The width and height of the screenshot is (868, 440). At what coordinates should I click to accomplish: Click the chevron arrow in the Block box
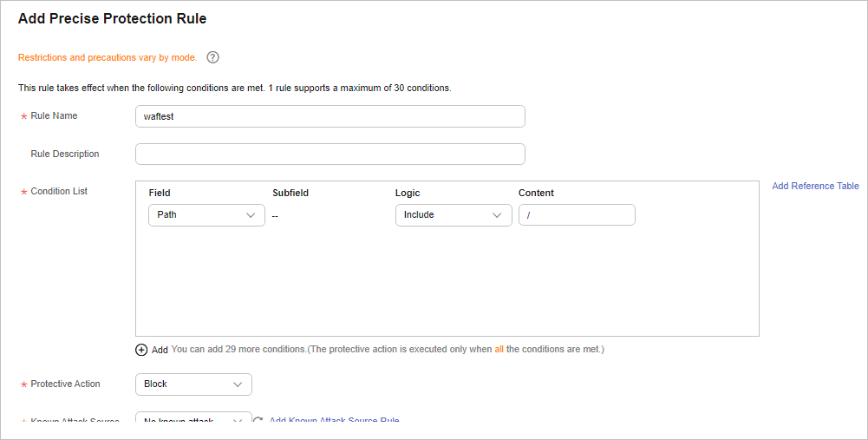[x=238, y=384]
